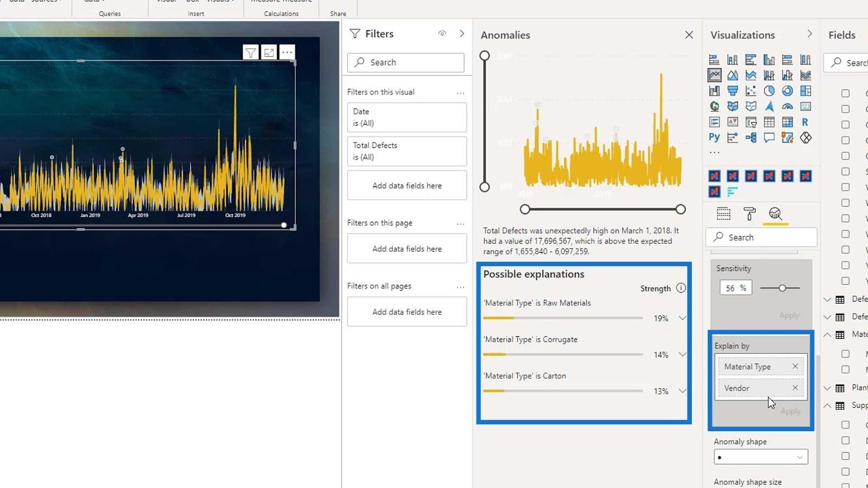Open focus mode on the line chart
868x488 pixels.
[269, 53]
